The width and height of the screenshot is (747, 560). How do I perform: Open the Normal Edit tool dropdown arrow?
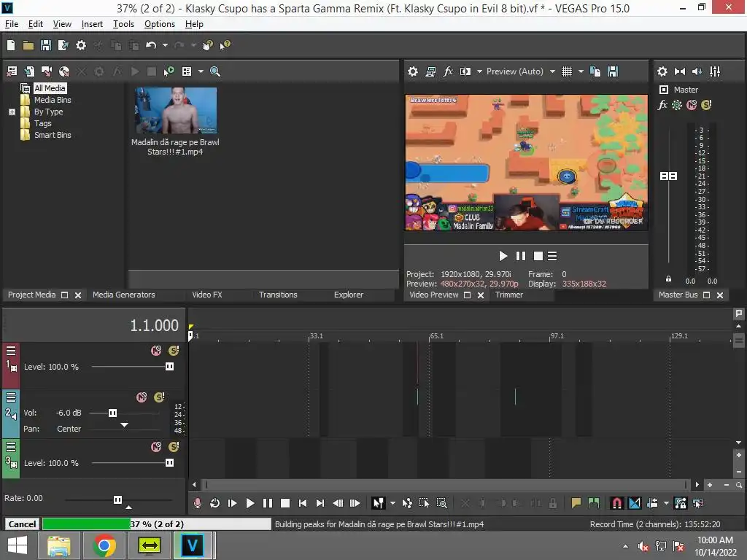click(392, 503)
